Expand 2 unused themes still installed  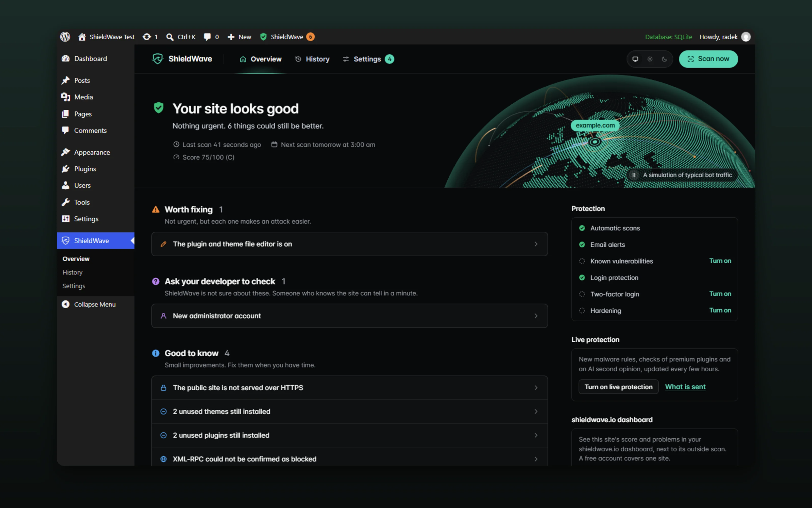click(350, 411)
